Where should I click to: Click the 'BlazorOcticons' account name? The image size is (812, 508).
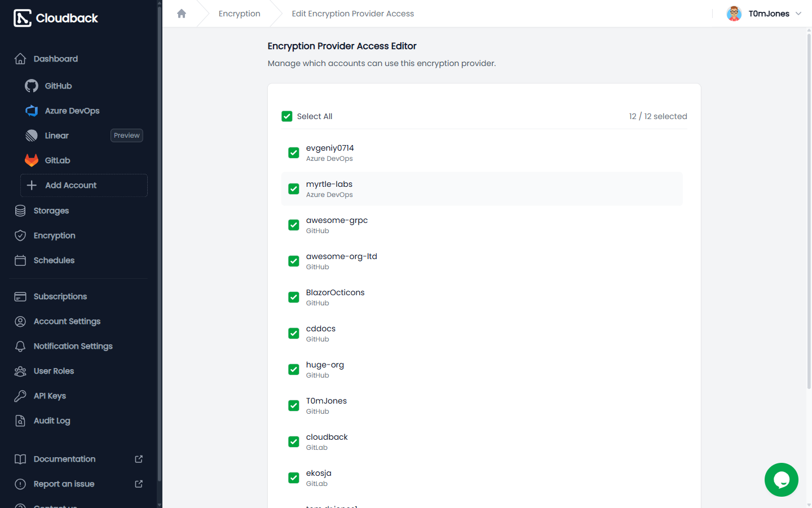(x=336, y=292)
